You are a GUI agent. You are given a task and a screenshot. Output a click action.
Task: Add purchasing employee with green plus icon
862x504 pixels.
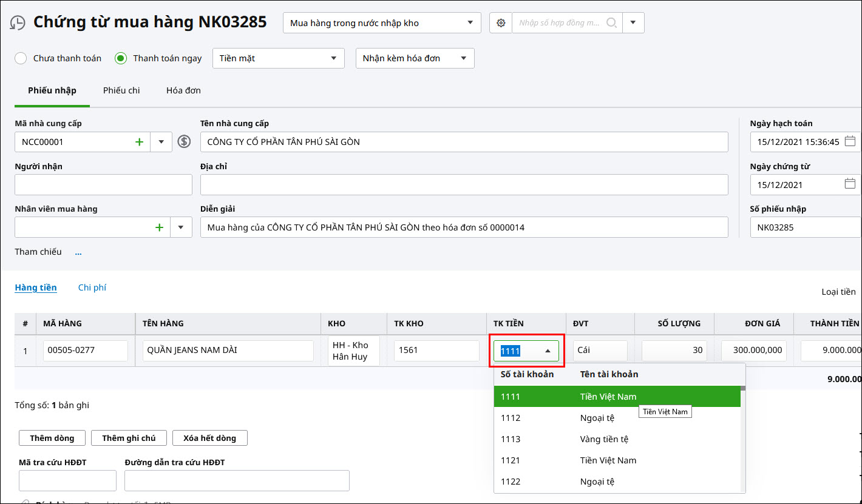click(159, 227)
